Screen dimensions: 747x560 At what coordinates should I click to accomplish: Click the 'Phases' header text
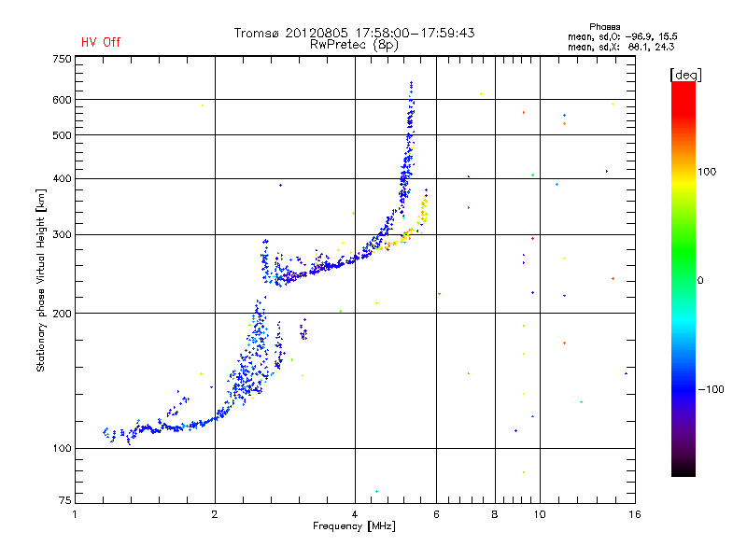pos(604,27)
